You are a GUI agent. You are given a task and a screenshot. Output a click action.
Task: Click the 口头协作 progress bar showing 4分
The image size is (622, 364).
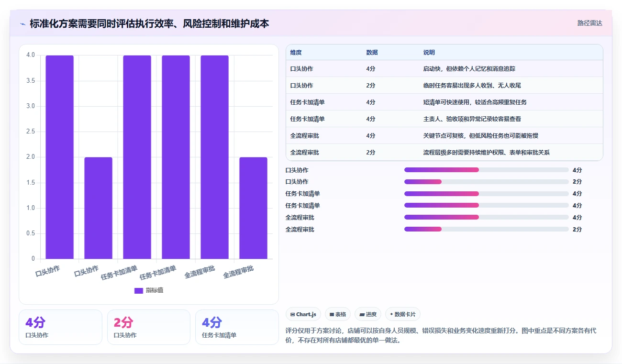tap(487, 170)
